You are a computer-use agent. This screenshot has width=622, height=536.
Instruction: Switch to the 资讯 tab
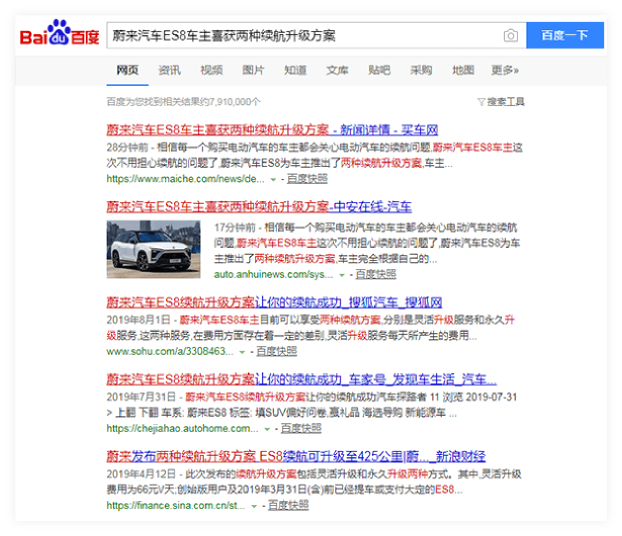(x=169, y=70)
